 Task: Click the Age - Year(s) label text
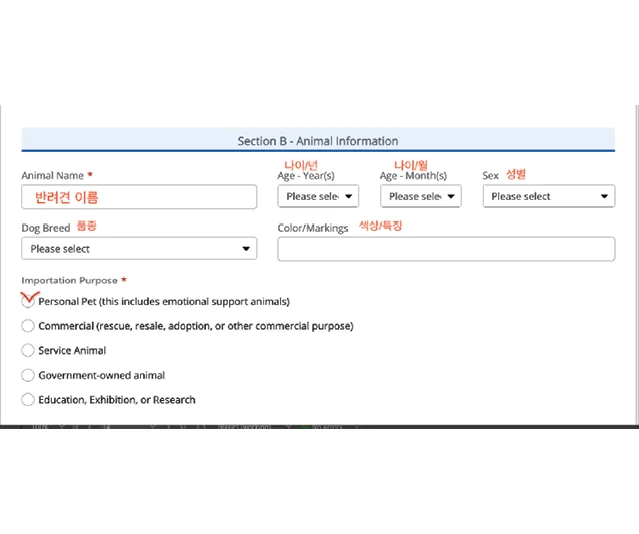pos(306,176)
